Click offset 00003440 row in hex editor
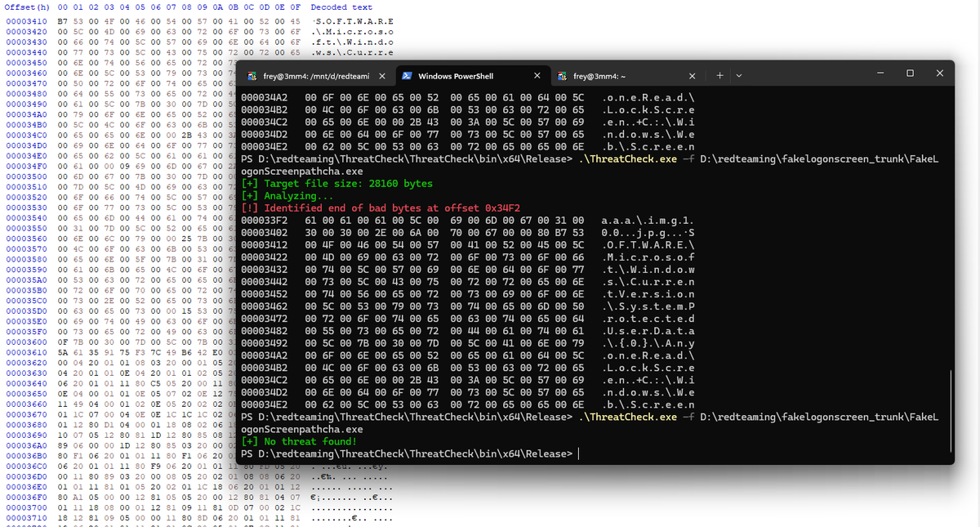The width and height of the screenshot is (980, 527). [x=26, y=52]
